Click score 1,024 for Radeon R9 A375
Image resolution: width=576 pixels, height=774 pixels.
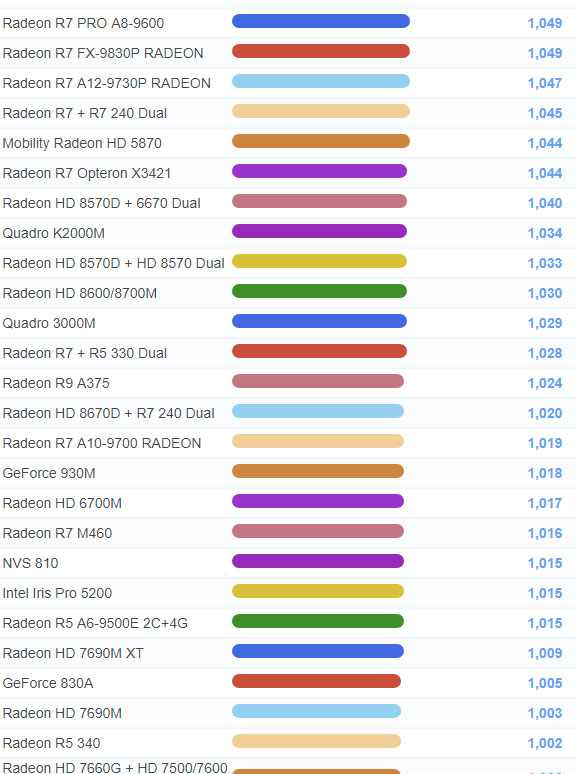tap(545, 383)
